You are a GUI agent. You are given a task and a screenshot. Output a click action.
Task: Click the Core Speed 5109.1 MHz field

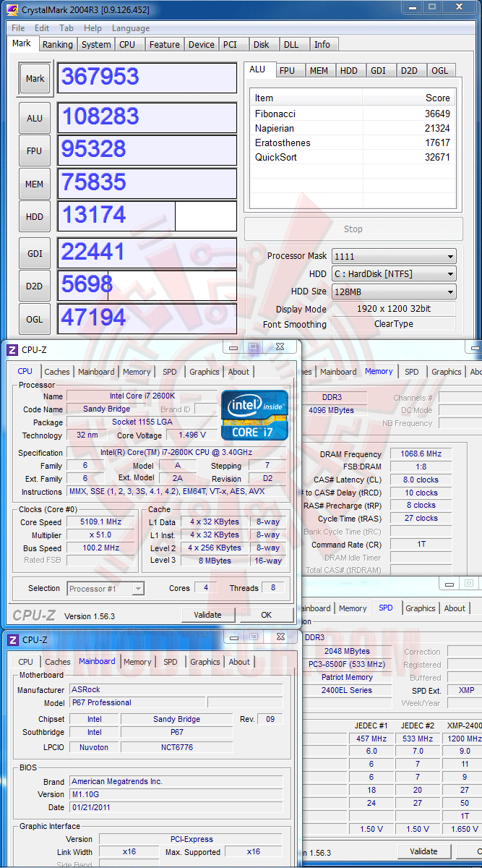coord(100,522)
